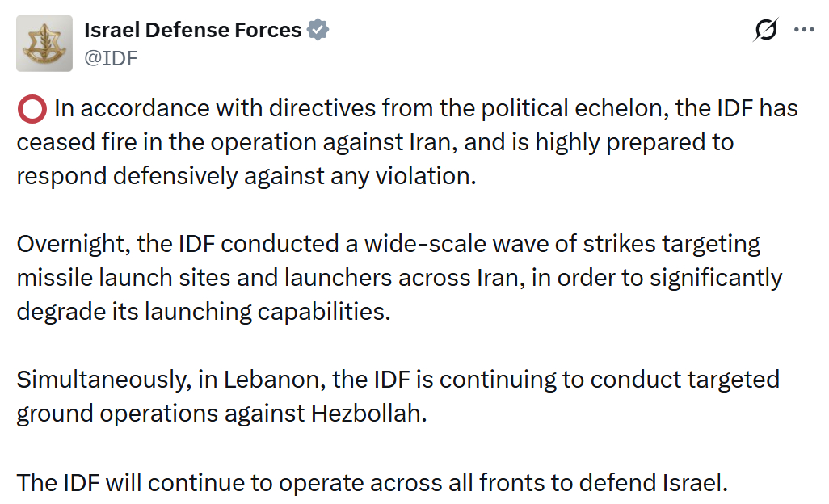Viewport: 829px width, 504px height.
Task: Click the IDF profile avatar
Action: pyautogui.click(x=44, y=44)
